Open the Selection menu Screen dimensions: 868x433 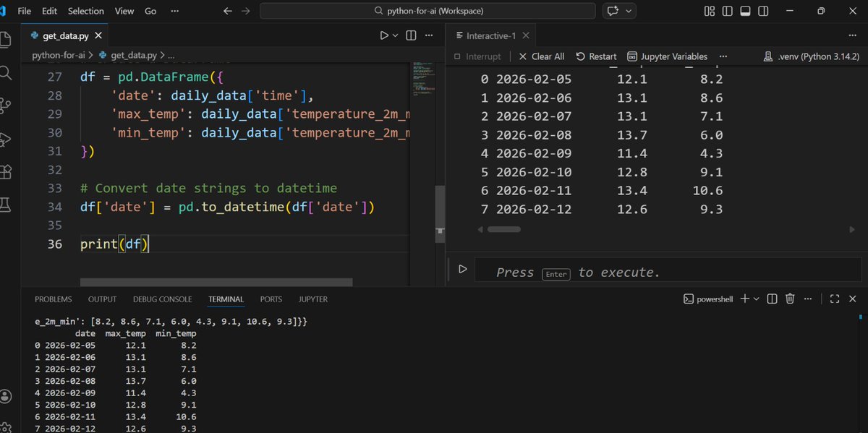tap(86, 11)
